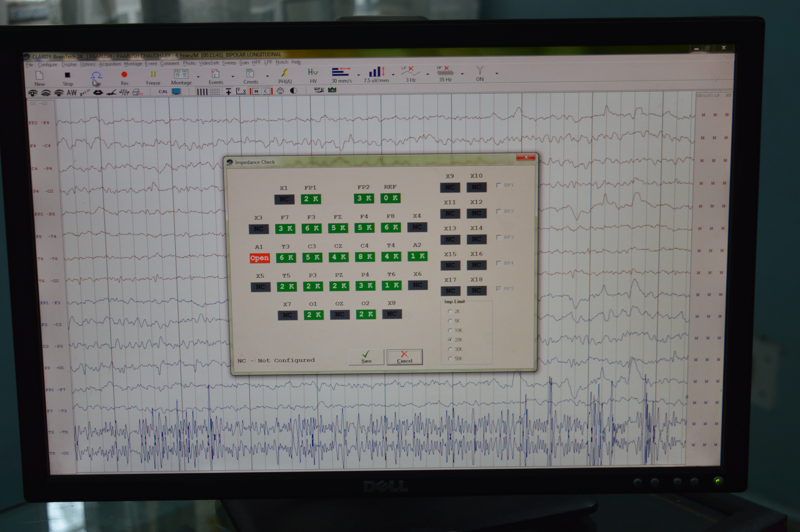Select the 20K impedance limit
Screen dimensions: 800x532
coord(450,340)
